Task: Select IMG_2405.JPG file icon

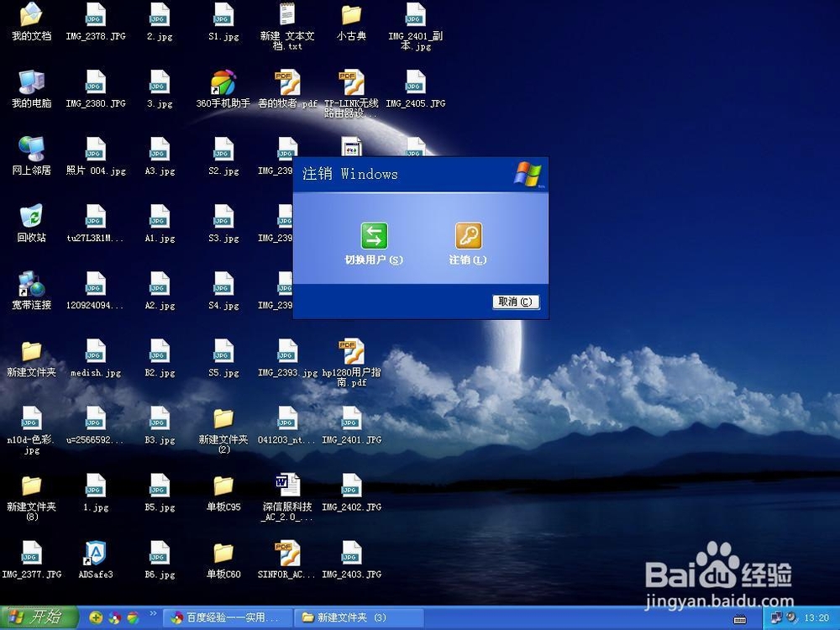Action: tap(415, 82)
